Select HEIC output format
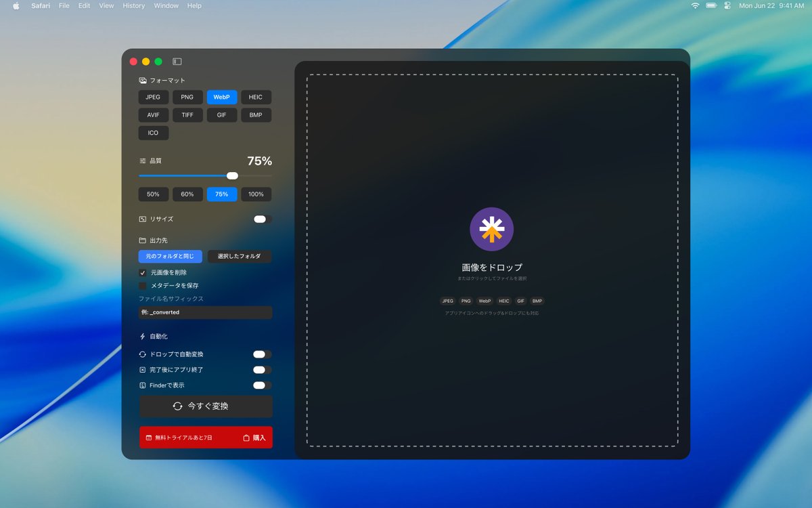 256,98
